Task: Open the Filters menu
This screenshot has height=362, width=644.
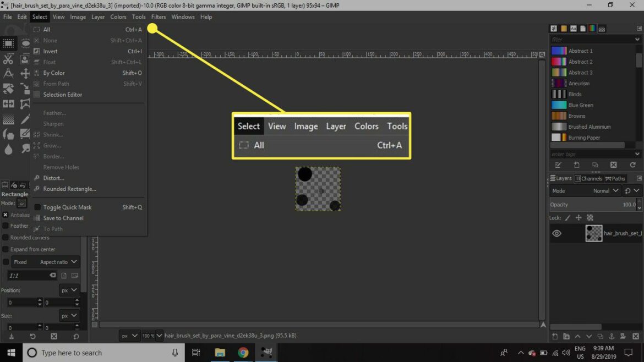Action: point(159,17)
